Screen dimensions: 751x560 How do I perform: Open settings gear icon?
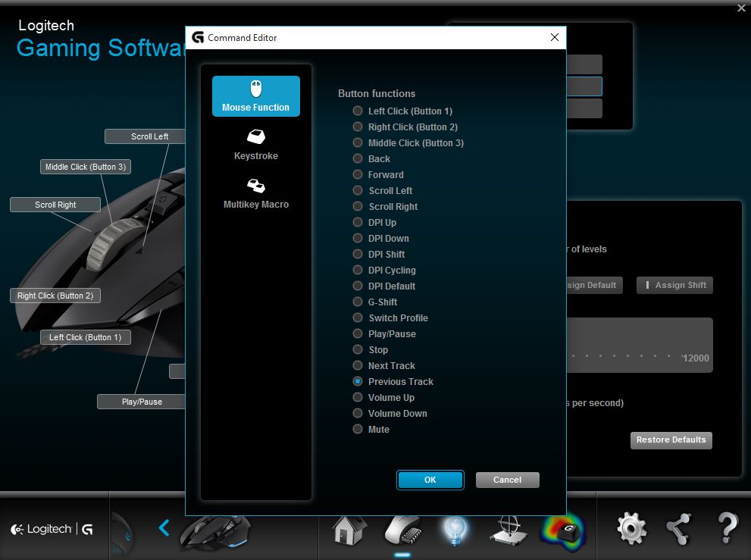[x=631, y=528]
